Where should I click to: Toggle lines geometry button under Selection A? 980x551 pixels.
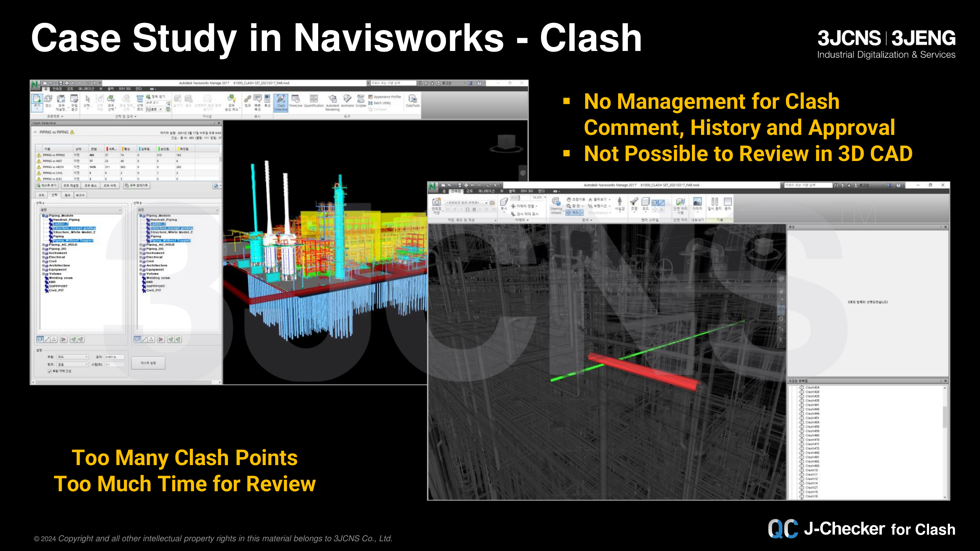47,339
